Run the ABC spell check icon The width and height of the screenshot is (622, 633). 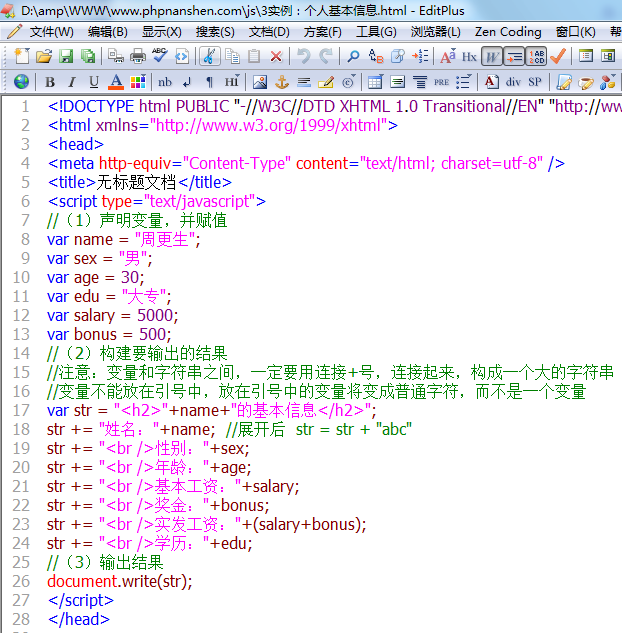click(159, 56)
